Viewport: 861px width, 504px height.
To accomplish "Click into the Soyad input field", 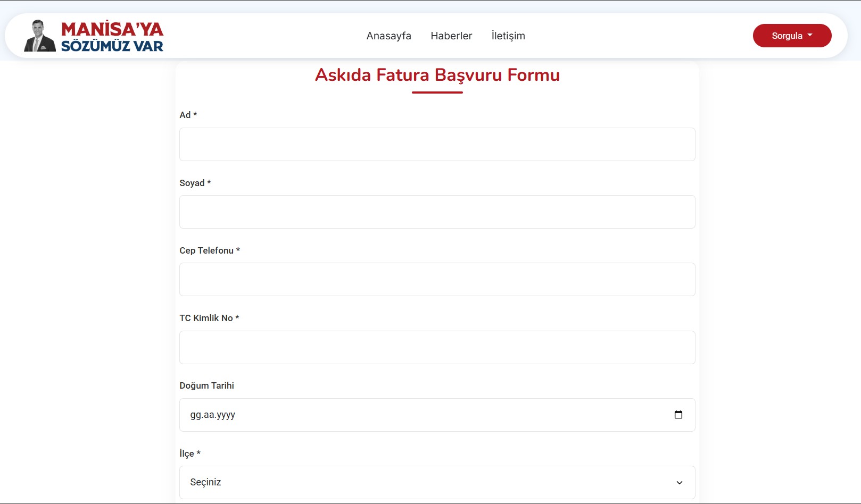I will (437, 212).
